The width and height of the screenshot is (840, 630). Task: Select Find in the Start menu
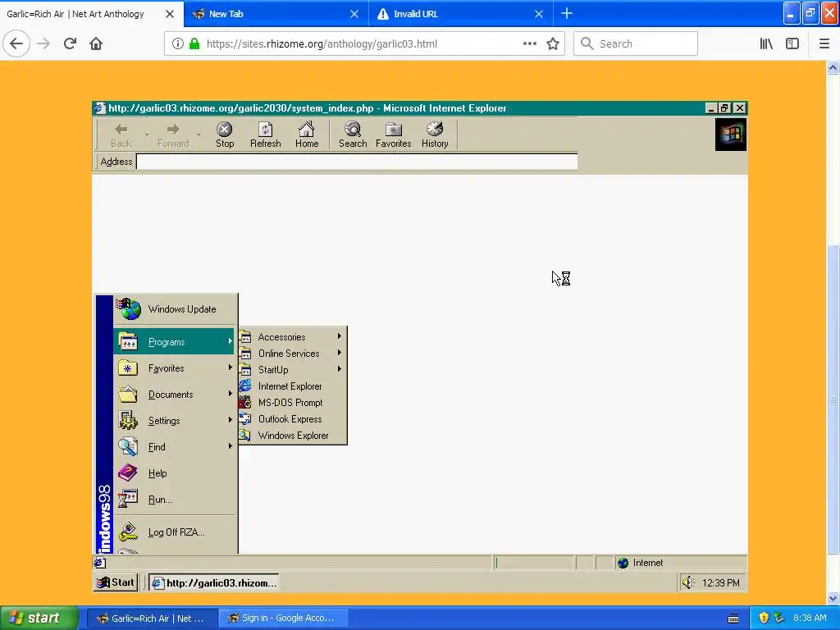174,447
